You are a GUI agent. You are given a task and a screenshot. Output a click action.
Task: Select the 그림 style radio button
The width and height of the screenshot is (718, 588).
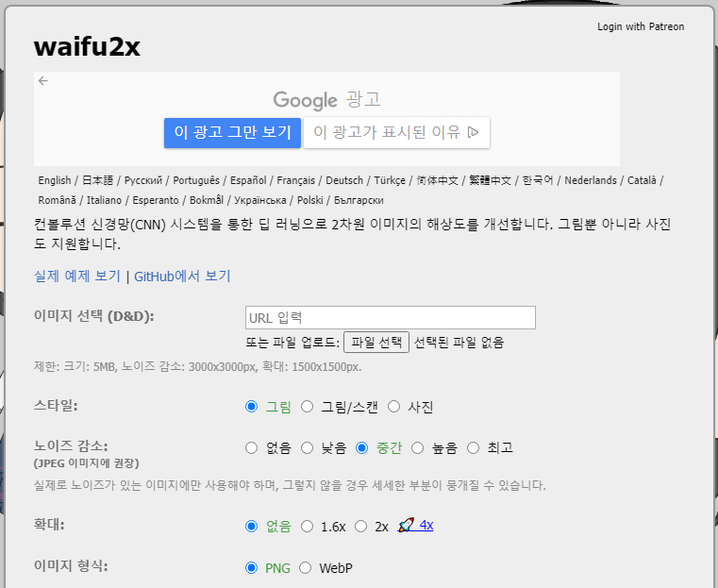[x=251, y=406]
